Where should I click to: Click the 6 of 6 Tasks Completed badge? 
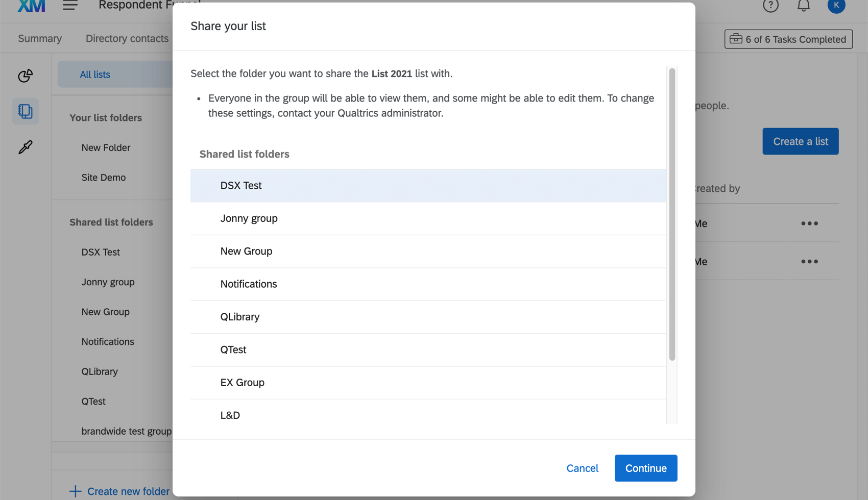[x=788, y=39]
